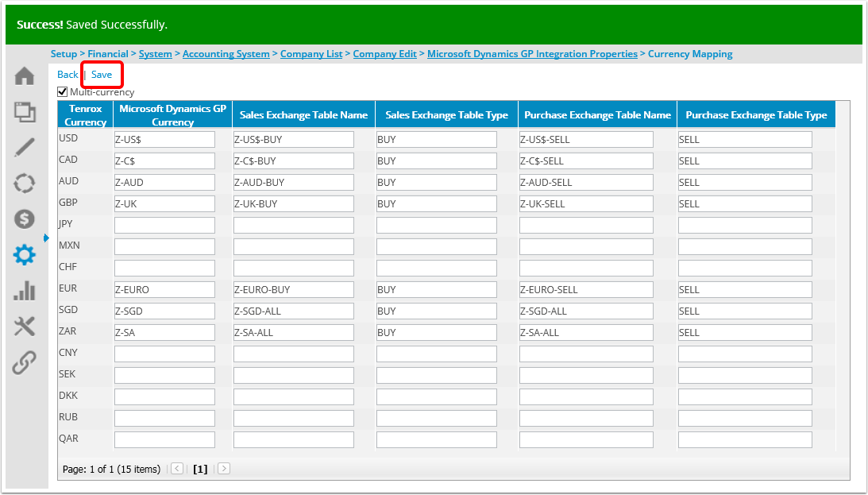The height and width of the screenshot is (495, 868).
Task: Open Company List breadcrumb link
Action: point(311,54)
